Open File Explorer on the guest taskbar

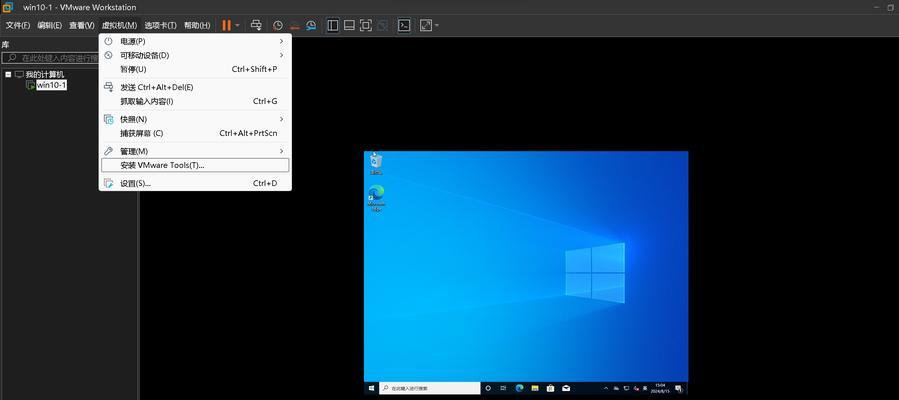pos(535,388)
